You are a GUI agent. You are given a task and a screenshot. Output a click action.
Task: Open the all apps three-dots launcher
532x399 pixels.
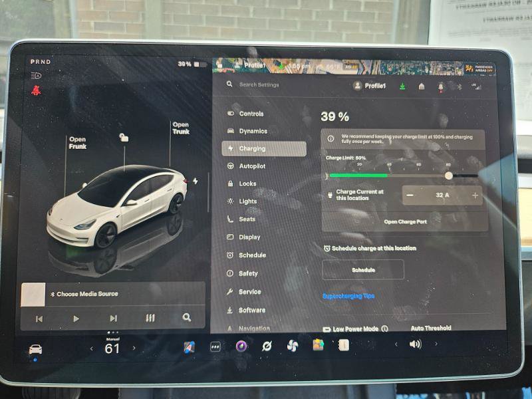click(x=215, y=346)
